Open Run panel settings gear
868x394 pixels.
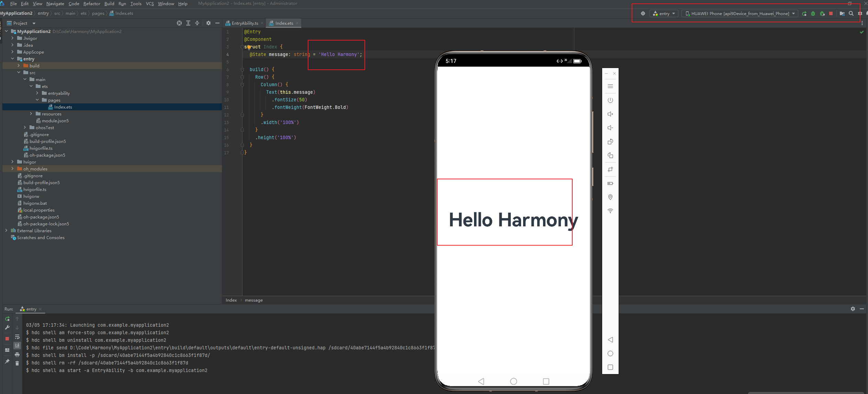click(x=853, y=309)
